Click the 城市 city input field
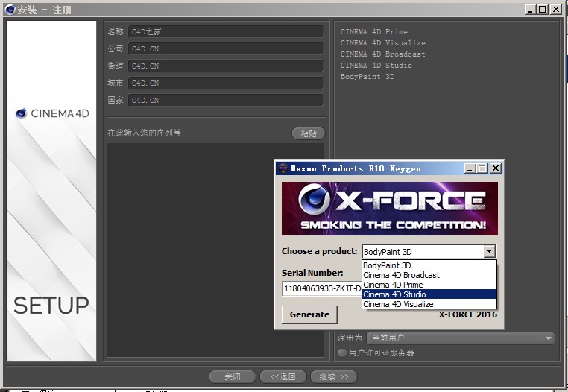The image size is (568, 392). click(225, 83)
